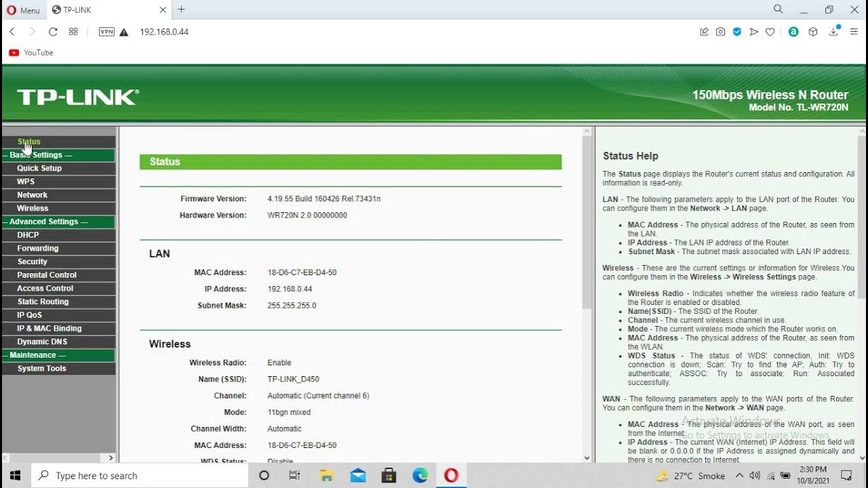Expand the Network menu
868x488 pixels.
pyautogui.click(x=33, y=195)
